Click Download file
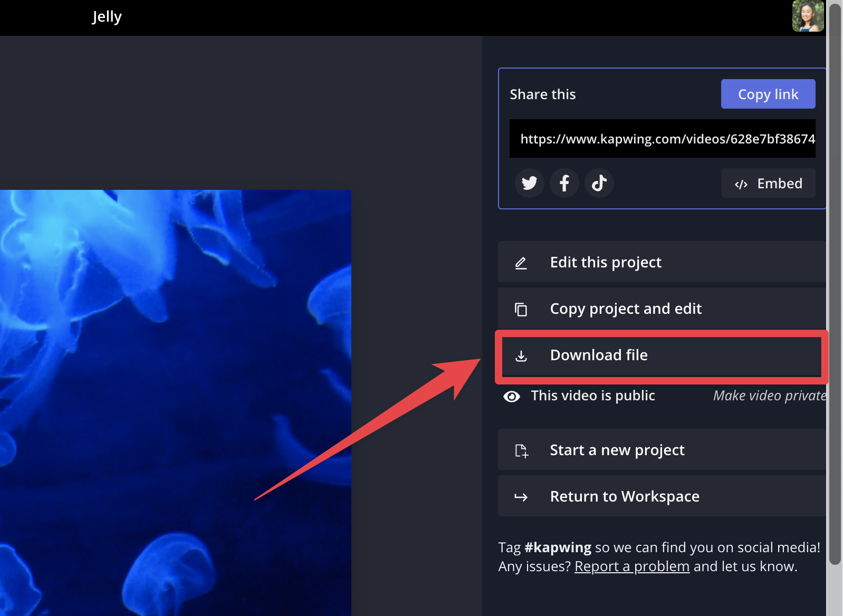 coord(599,355)
